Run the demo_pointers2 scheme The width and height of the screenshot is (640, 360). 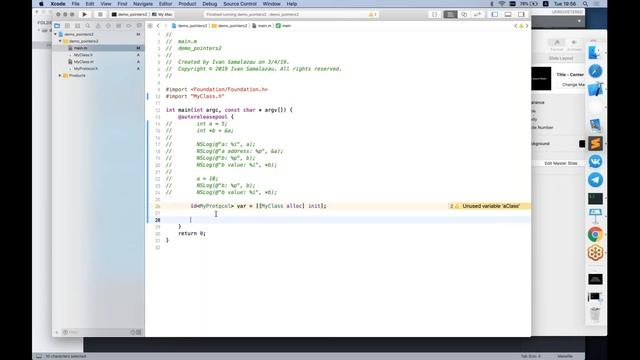[x=84, y=14]
